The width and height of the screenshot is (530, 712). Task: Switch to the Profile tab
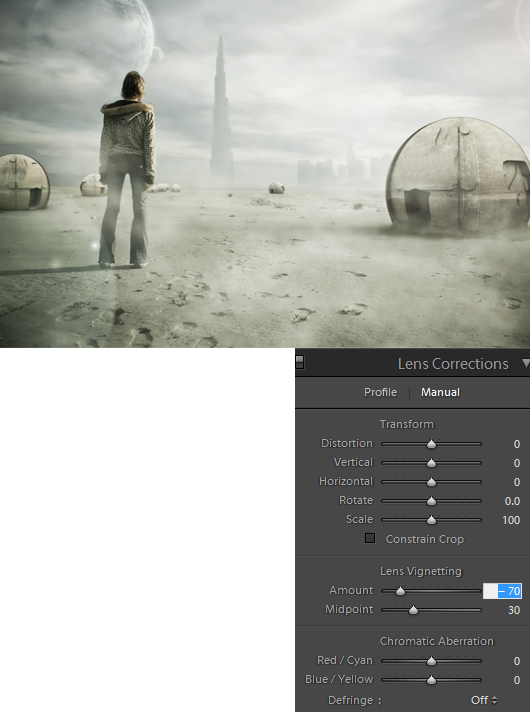(x=380, y=392)
